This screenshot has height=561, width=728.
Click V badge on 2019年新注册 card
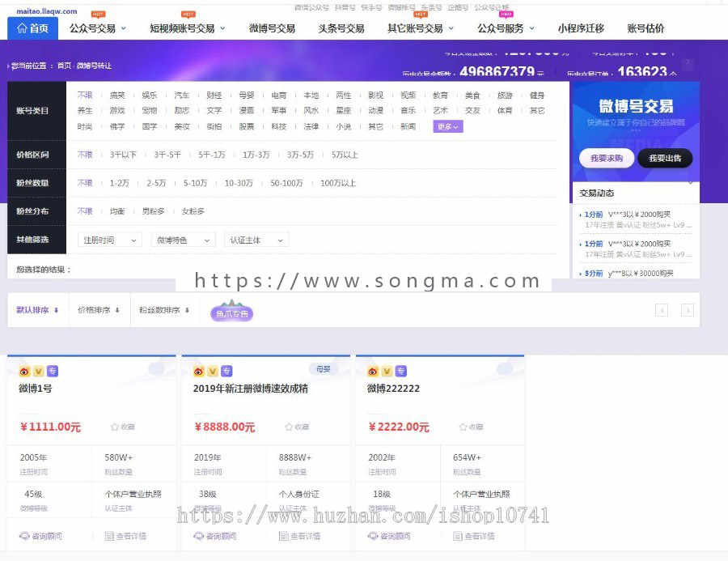coord(213,371)
